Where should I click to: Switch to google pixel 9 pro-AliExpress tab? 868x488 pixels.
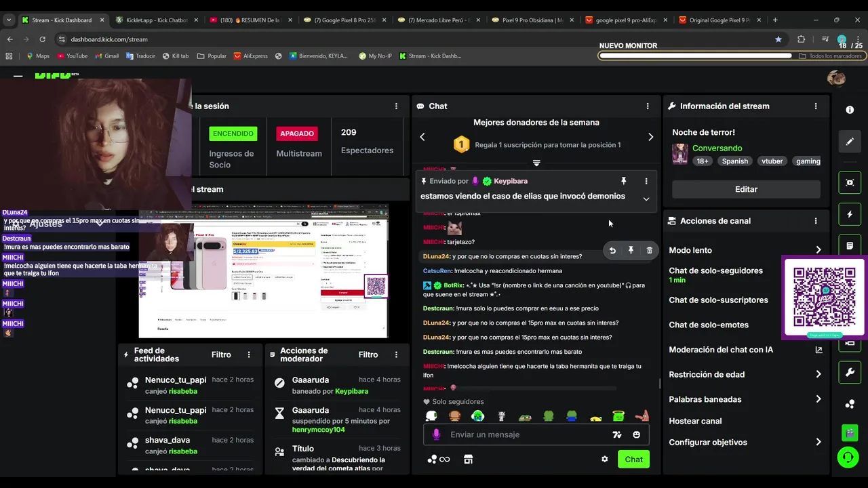click(x=625, y=20)
